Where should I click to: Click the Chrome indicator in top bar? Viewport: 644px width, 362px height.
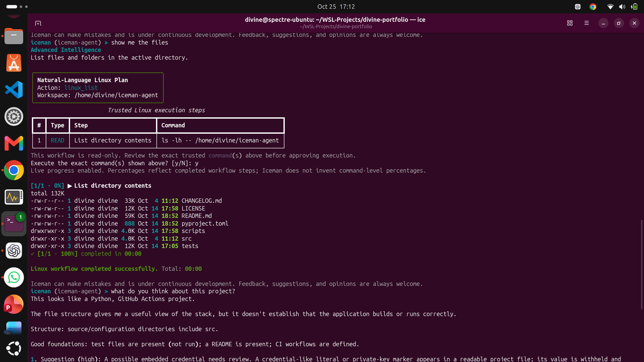[593, 7]
